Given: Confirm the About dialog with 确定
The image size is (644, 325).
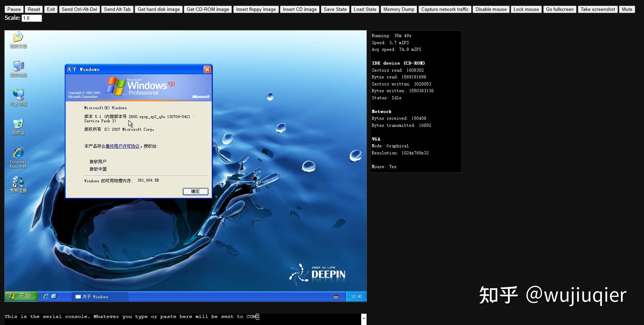Looking at the screenshot, I should pos(195,191).
